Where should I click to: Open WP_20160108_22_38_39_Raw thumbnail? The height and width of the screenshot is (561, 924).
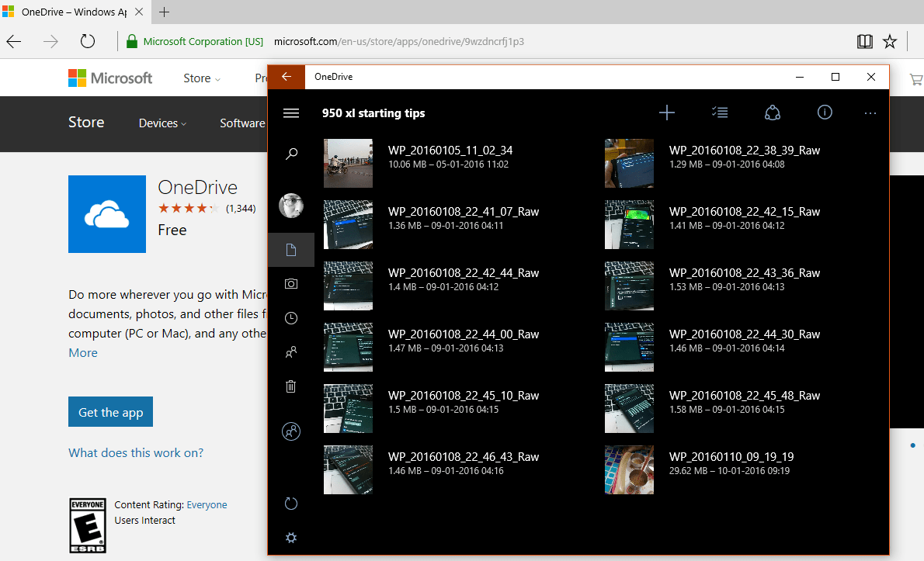pyautogui.click(x=630, y=163)
